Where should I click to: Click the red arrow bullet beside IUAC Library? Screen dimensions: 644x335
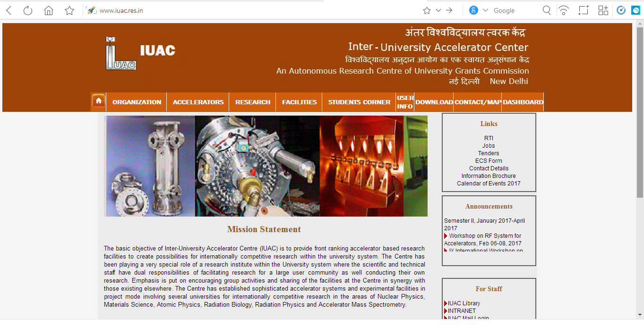tap(446, 303)
